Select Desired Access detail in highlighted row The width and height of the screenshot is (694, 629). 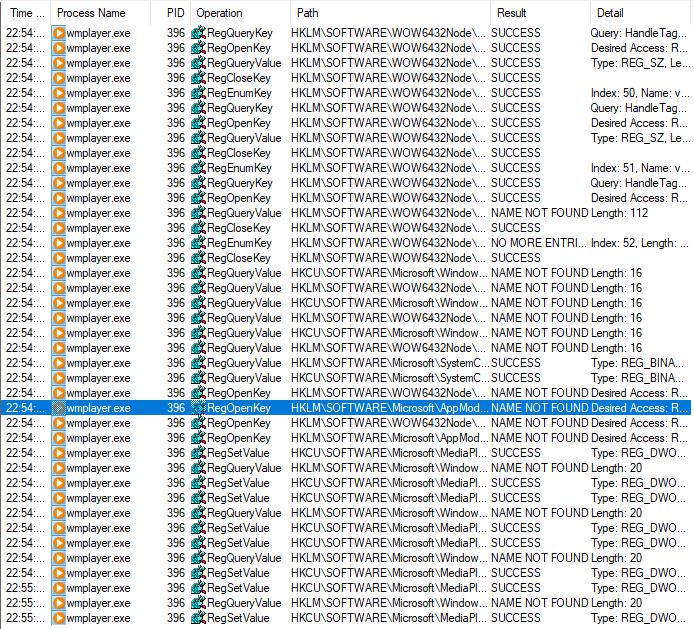pos(639,408)
